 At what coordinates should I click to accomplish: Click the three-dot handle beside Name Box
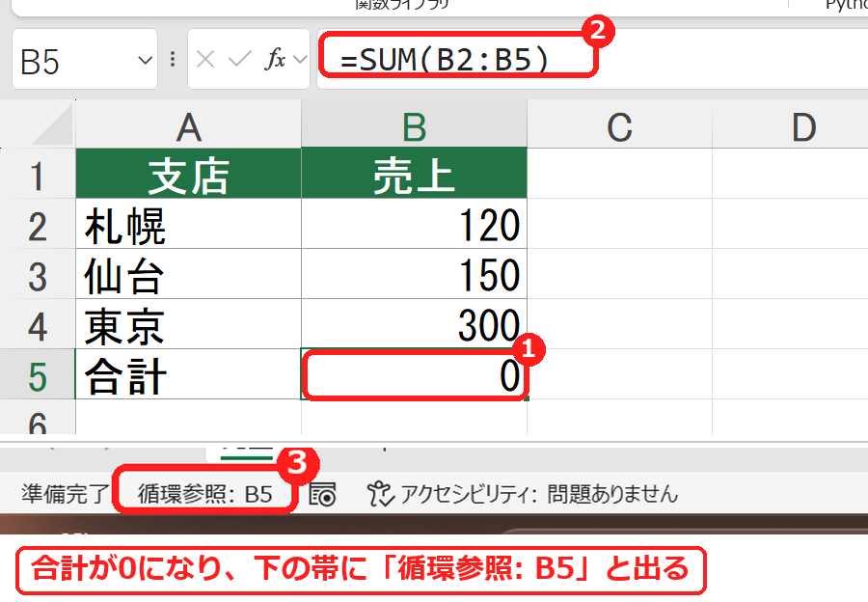tap(173, 59)
